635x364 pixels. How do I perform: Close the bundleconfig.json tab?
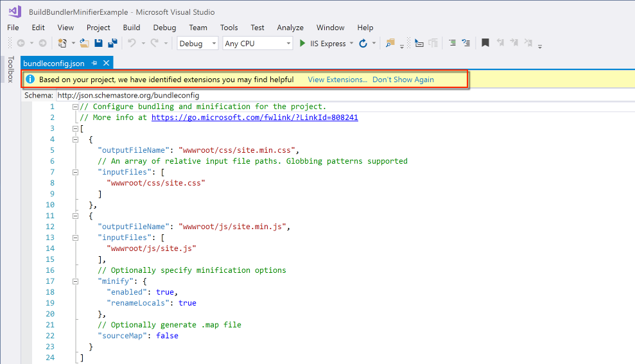pyautogui.click(x=106, y=63)
